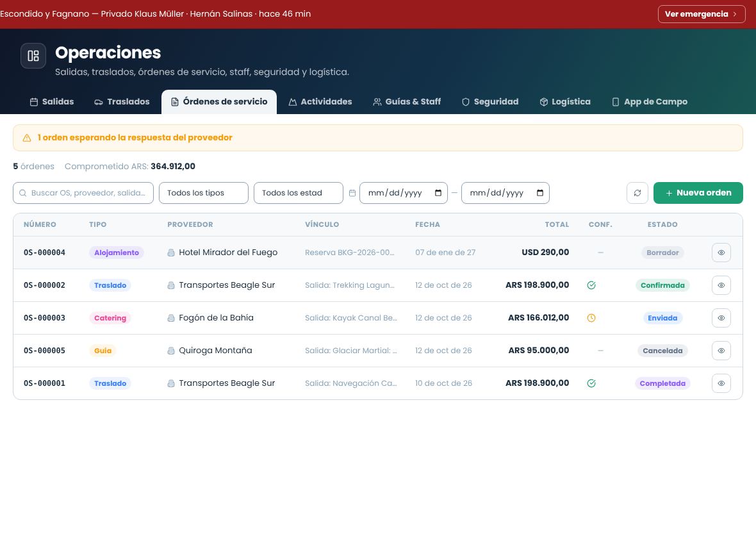This screenshot has height=541, width=756.
Task: Click the 'Ver emergencia' button
Action: (702, 14)
